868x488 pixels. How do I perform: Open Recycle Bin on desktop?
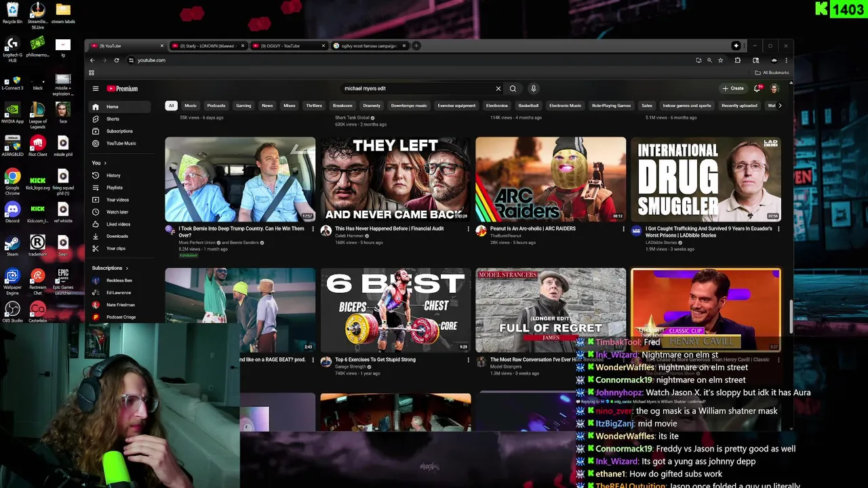click(12, 13)
